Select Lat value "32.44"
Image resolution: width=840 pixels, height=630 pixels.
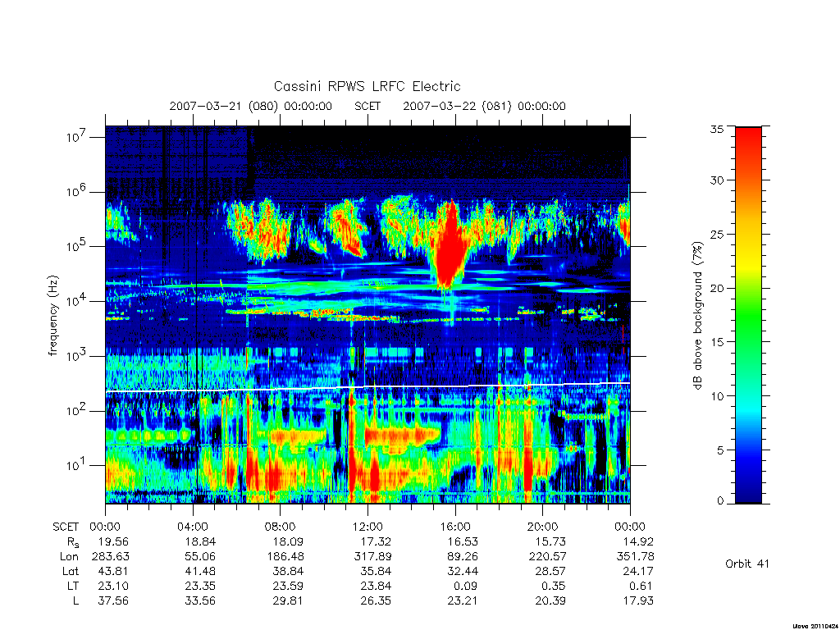[x=463, y=571]
